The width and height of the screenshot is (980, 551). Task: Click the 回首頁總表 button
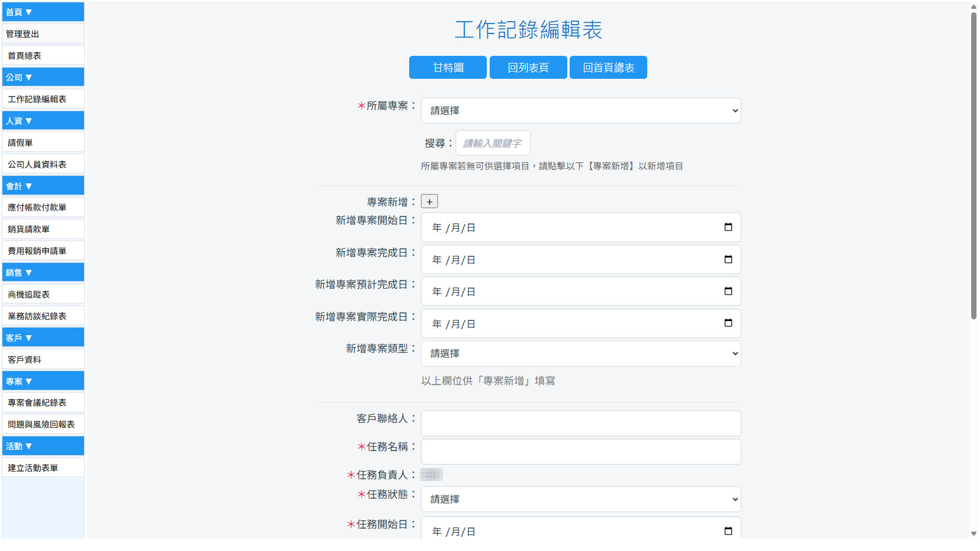[608, 68]
